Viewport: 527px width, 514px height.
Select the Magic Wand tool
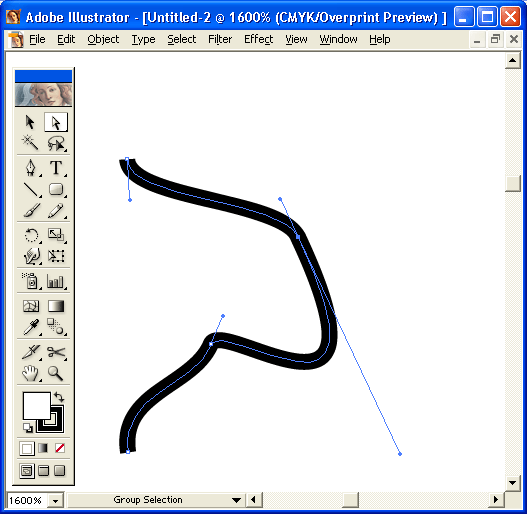pyautogui.click(x=30, y=143)
